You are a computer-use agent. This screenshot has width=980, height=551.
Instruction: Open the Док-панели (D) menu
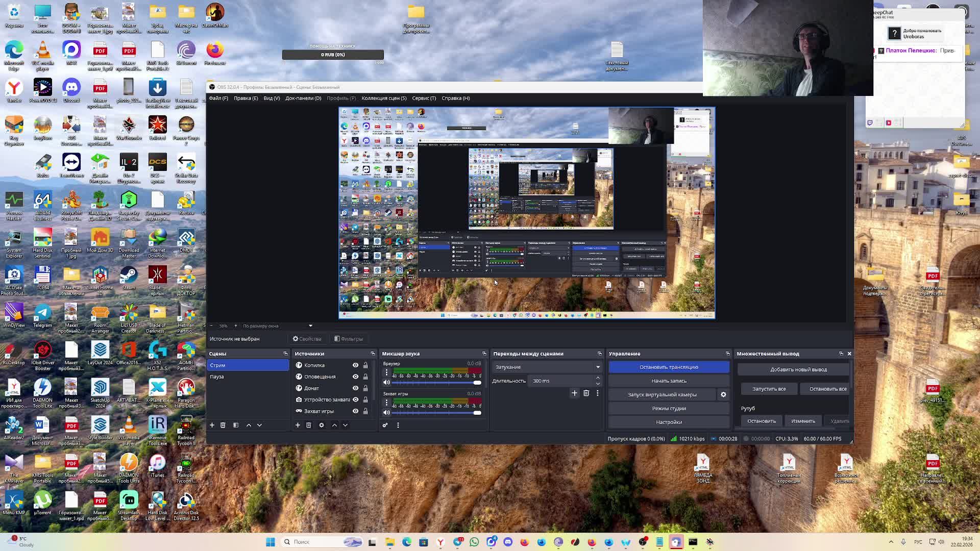303,98
